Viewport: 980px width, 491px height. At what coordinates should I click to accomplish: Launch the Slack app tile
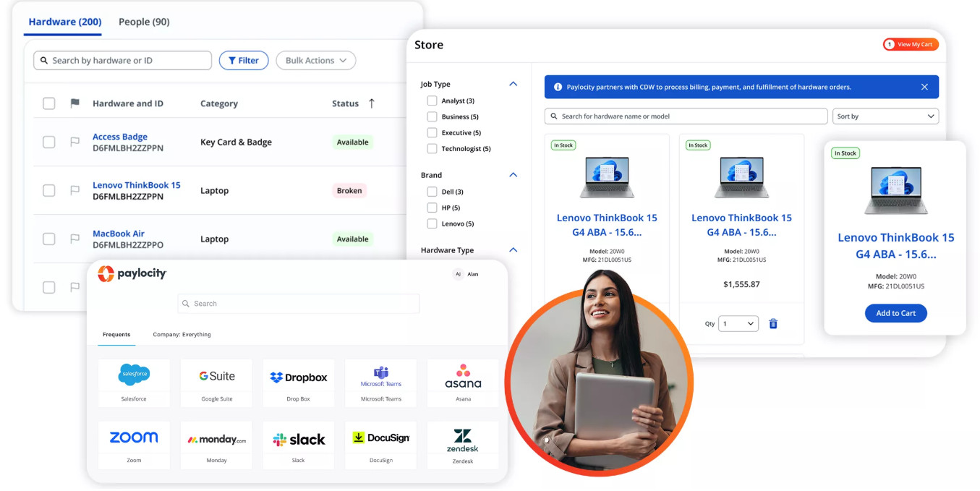tap(299, 444)
